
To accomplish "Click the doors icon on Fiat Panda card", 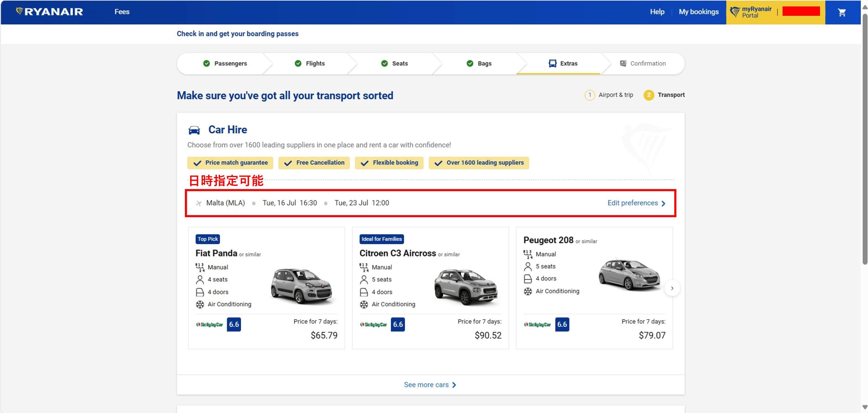I will point(200,292).
